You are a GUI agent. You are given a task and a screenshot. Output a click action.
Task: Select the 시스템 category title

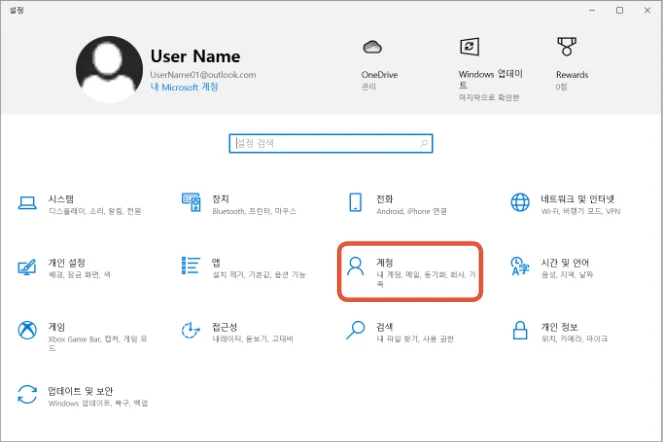(x=61, y=199)
